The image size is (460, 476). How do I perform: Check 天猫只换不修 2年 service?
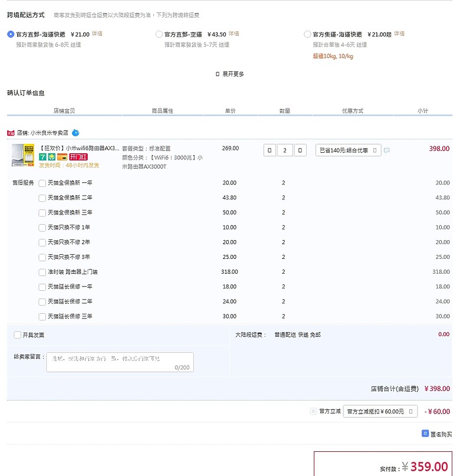click(42, 242)
